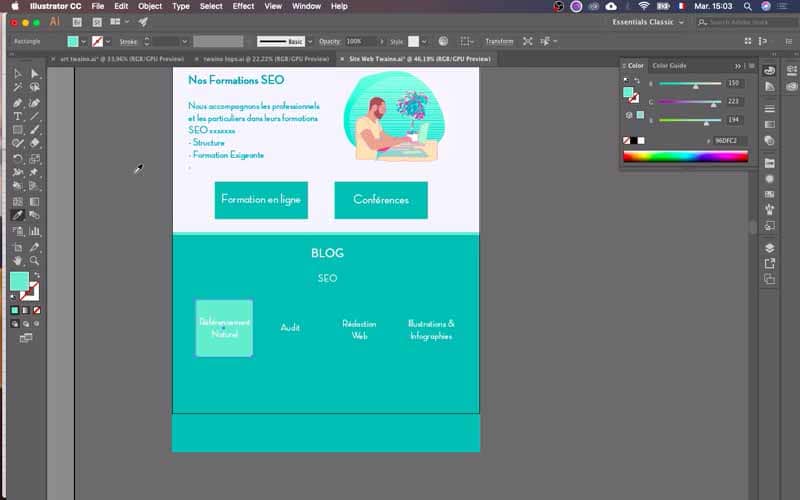Swap fill and stroke in toolbox
This screenshot has height=500, width=800.
click(x=36, y=276)
